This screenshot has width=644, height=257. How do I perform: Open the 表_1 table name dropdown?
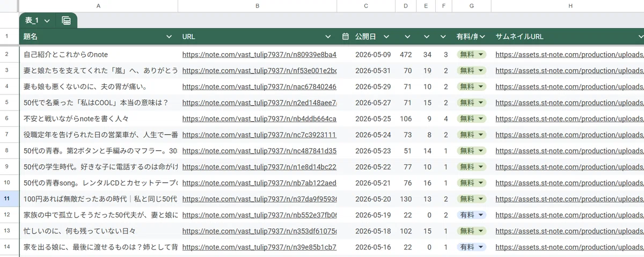[x=47, y=20]
